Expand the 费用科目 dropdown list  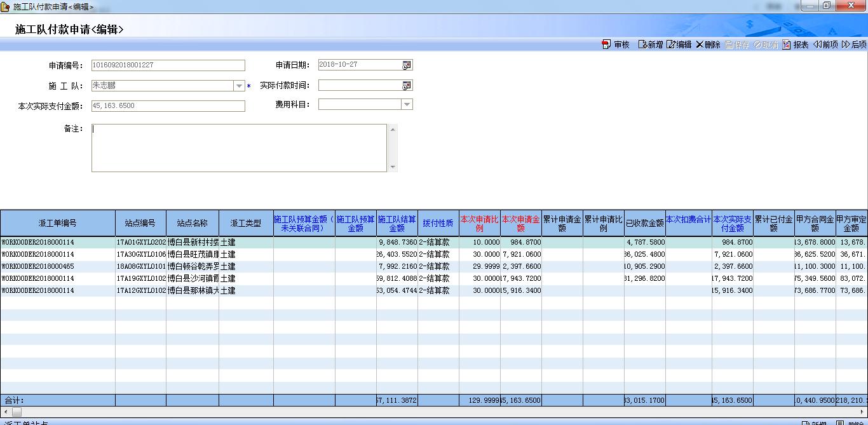pos(407,105)
